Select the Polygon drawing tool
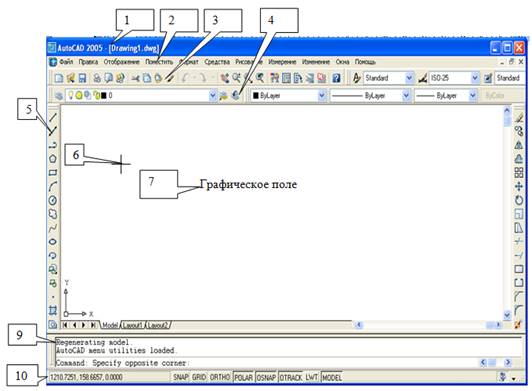The image size is (532, 391). 53,159
